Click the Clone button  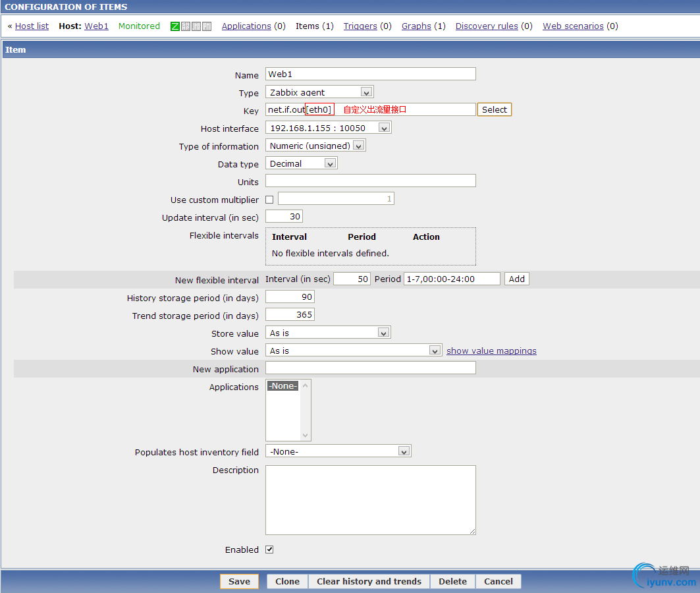point(288,581)
